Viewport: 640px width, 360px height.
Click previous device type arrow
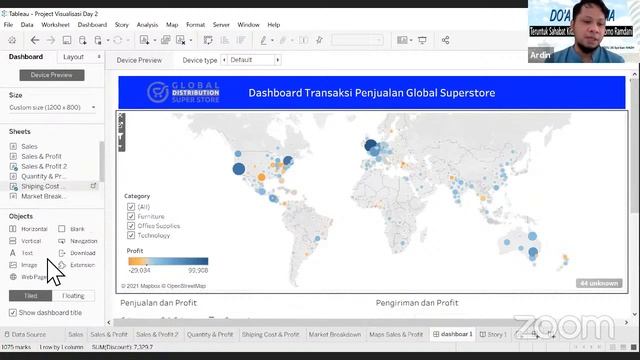224,60
